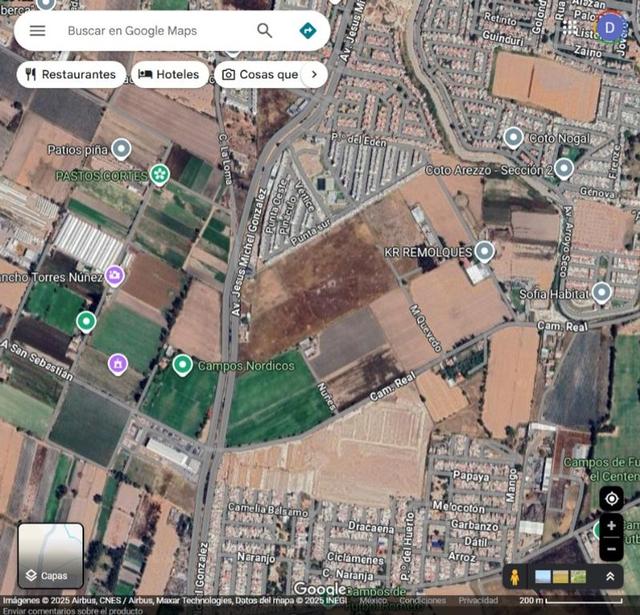Click the purple landmark pin below Rancho Torres
Viewport: 640px width, 615px height.
tap(118, 364)
